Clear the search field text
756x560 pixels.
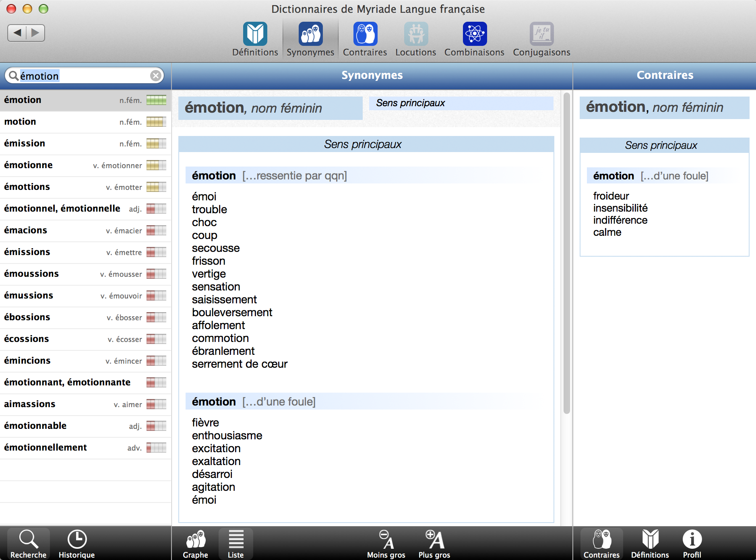coord(156,76)
